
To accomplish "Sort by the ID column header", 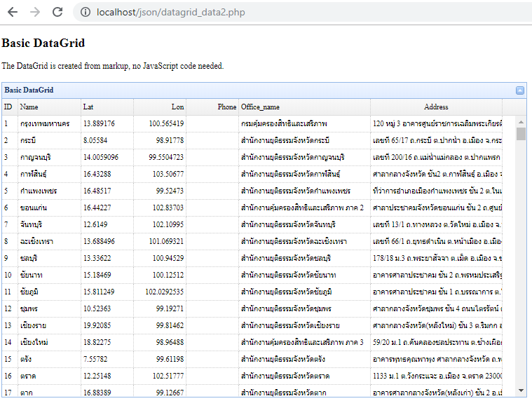I will [x=8, y=107].
